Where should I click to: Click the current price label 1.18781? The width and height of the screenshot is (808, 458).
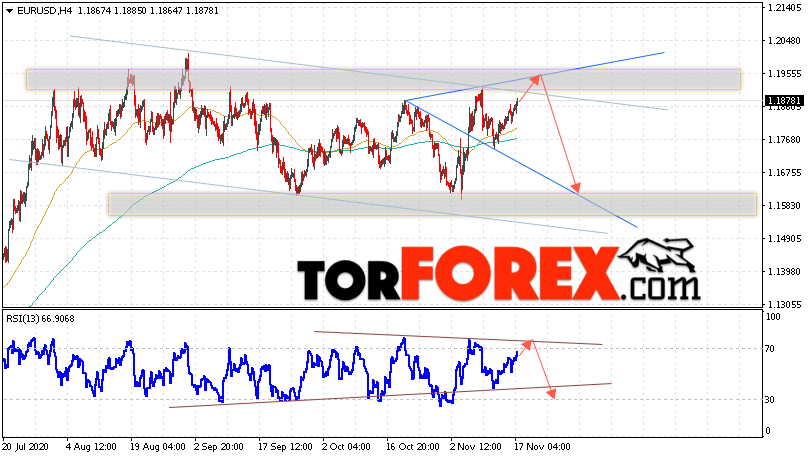(x=784, y=100)
